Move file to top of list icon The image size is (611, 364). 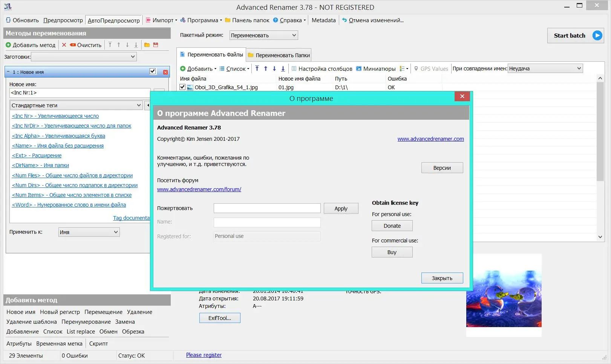pos(257,69)
